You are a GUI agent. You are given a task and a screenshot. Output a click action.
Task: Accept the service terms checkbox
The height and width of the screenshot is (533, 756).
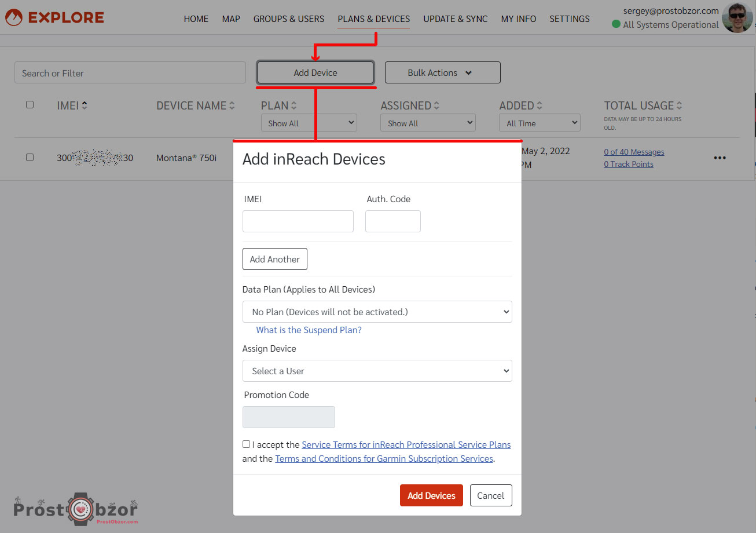pyautogui.click(x=247, y=444)
